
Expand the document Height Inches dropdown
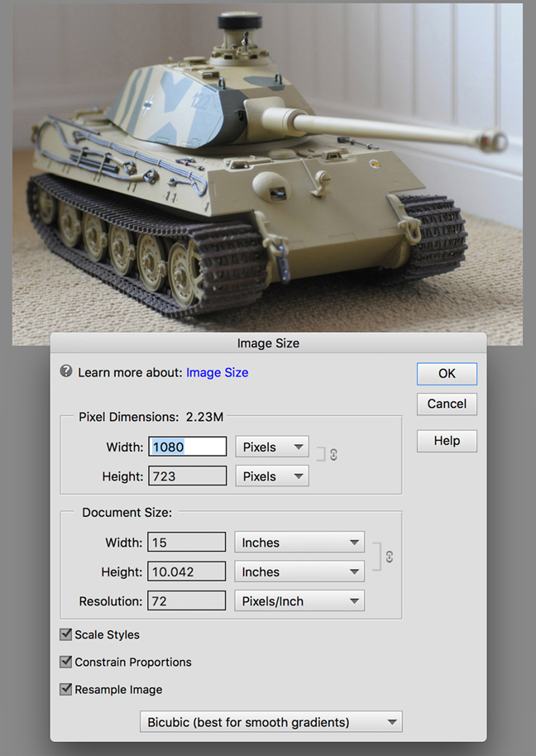(299, 572)
